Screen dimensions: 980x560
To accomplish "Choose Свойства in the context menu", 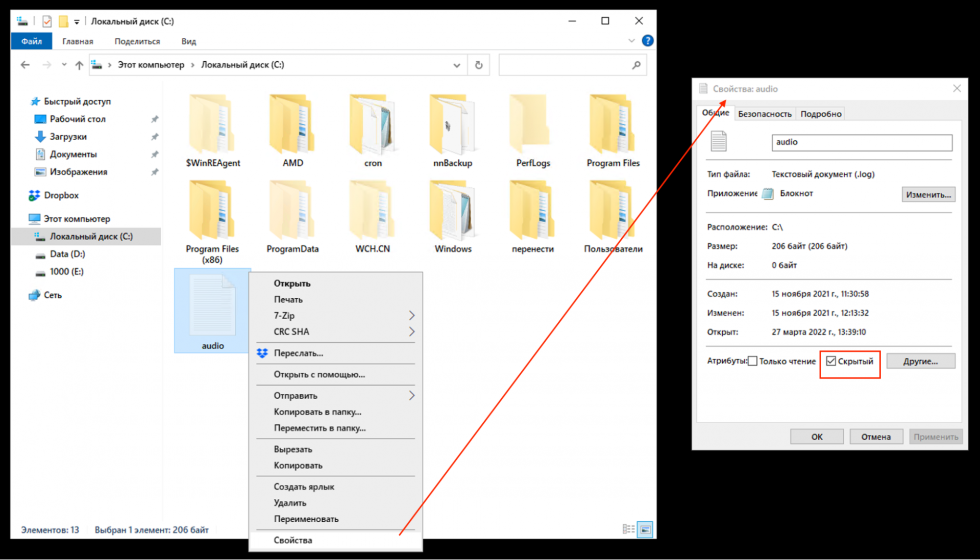I will (x=292, y=540).
